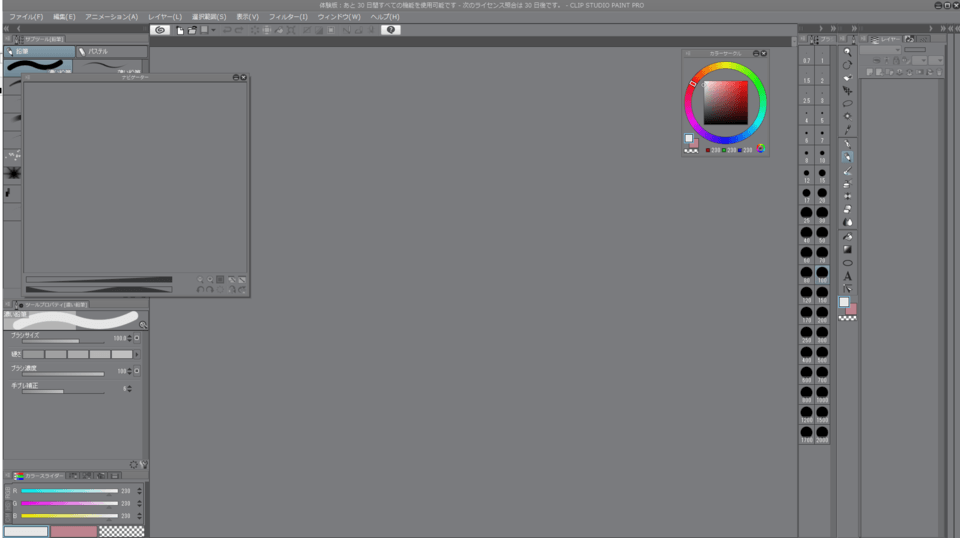960x538 pixels.
Task: Select transparent color checkerboard swatch at bottom left
Action: click(122, 532)
